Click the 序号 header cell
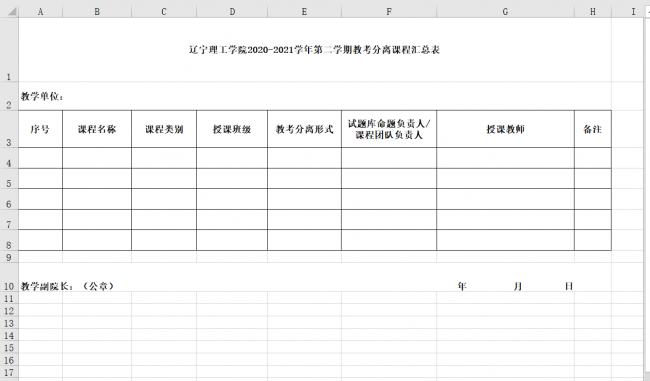This screenshot has width=650, height=381. tap(40, 129)
